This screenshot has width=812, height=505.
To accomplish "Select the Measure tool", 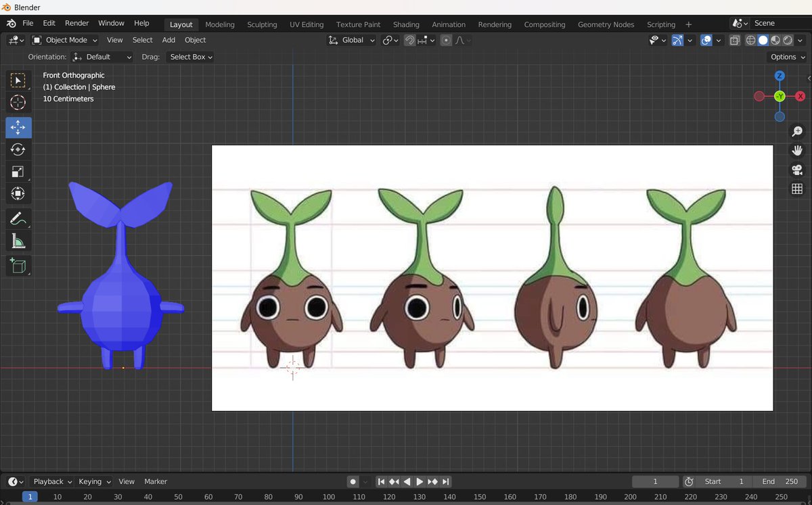I will (x=18, y=240).
